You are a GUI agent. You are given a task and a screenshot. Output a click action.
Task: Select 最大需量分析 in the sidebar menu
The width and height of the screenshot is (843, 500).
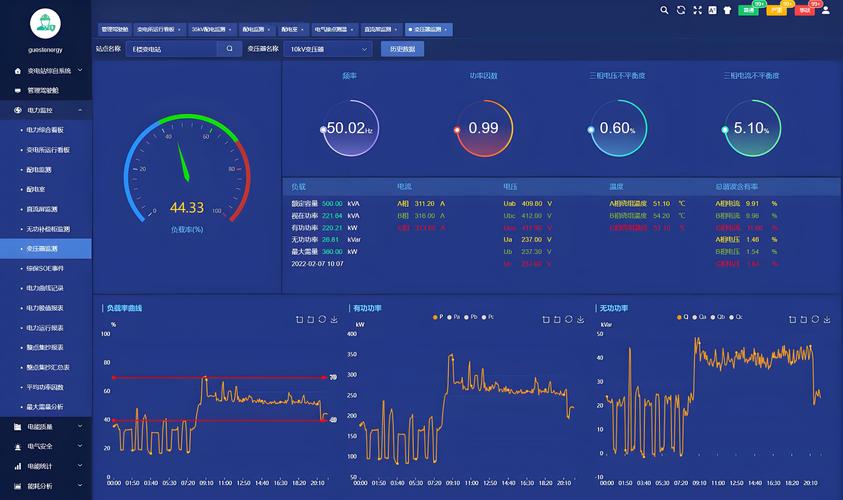point(44,407)
